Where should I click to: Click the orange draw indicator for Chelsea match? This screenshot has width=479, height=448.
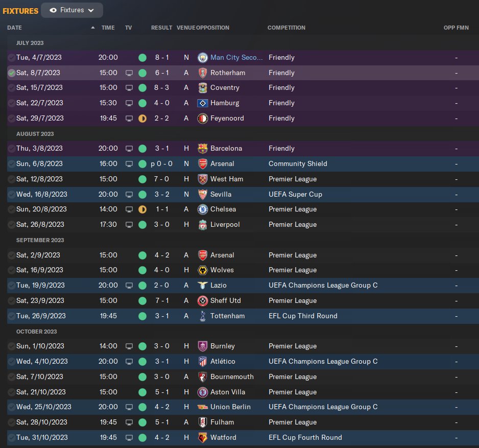(x=142, y=209)
